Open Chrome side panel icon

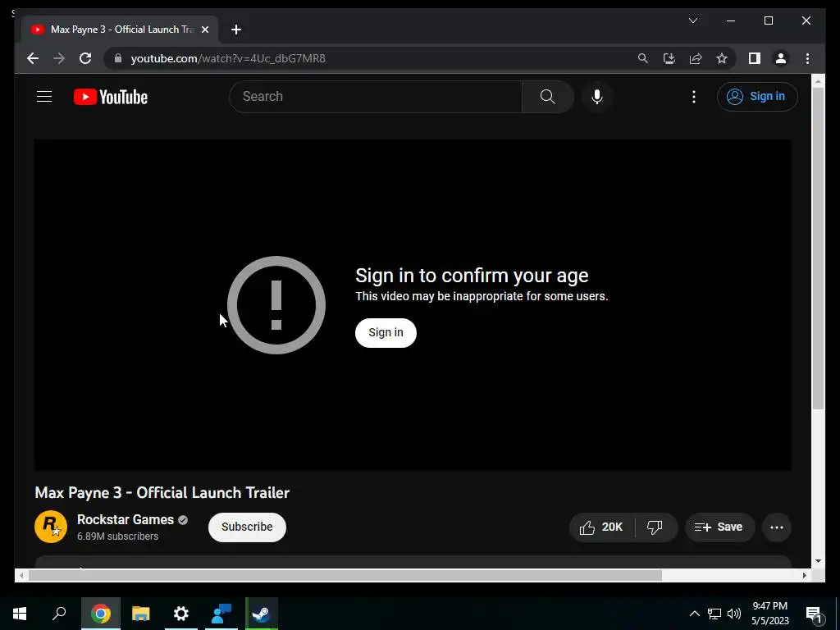coord(755,58)
